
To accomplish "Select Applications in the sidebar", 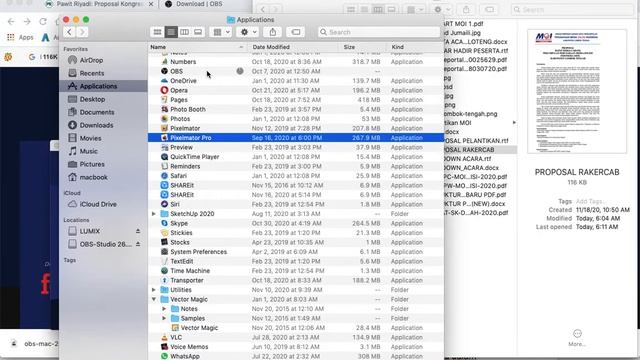I will click(x=103, y=86).
